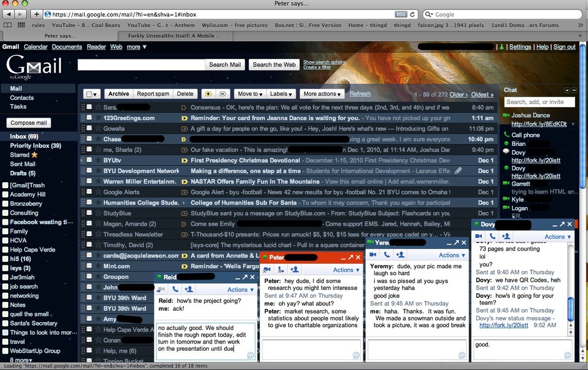The height and width of the screenshot is (370, 588).
Task: Go to Contacts in sidebar
Action: click(x=22, y=98)
